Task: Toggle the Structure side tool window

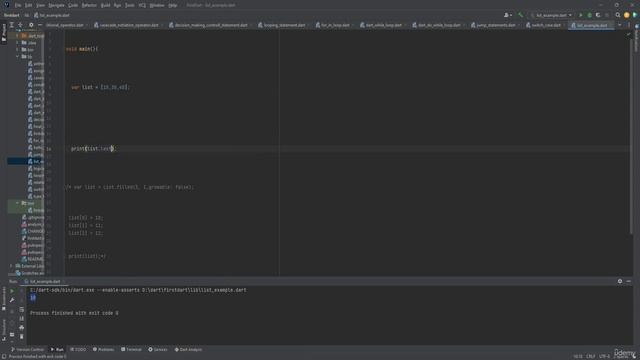Action: click(4, 329)
